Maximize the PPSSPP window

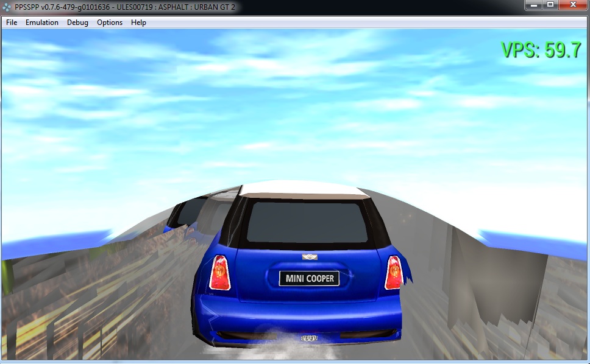pos(550,5)
